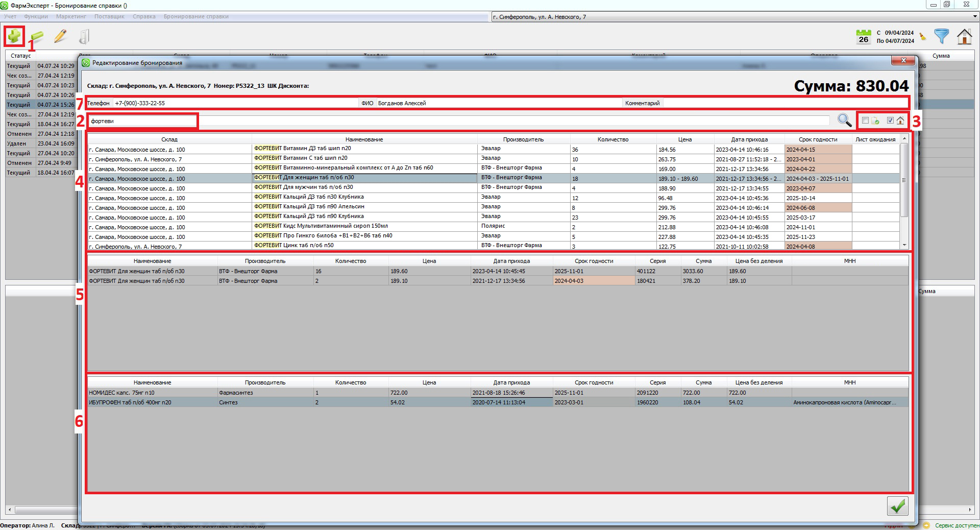Click the green minus delete booking icon
Viewport: 980px width, 530px height.
pos(37,37)
